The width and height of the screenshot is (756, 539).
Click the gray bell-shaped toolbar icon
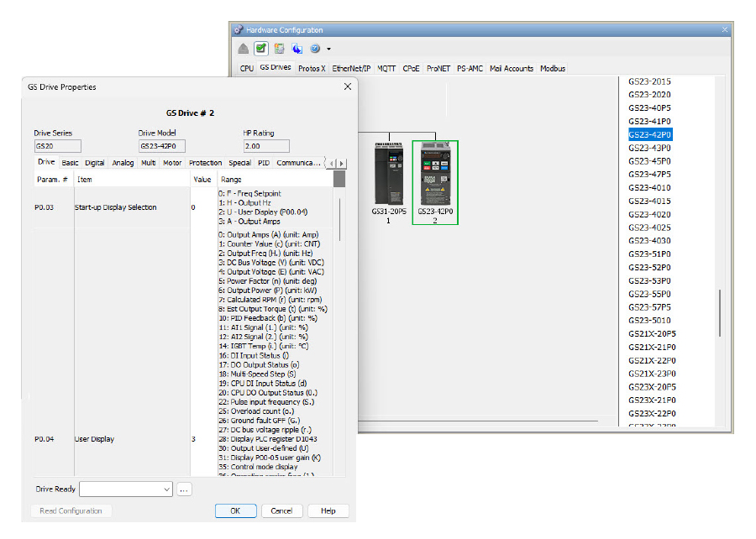click(244, 49)
